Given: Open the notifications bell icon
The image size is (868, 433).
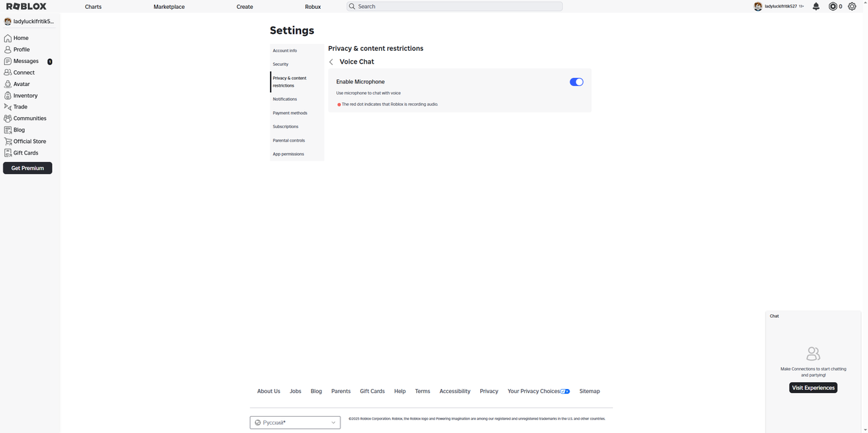Looking at the screenshot, I should (816, 6).
